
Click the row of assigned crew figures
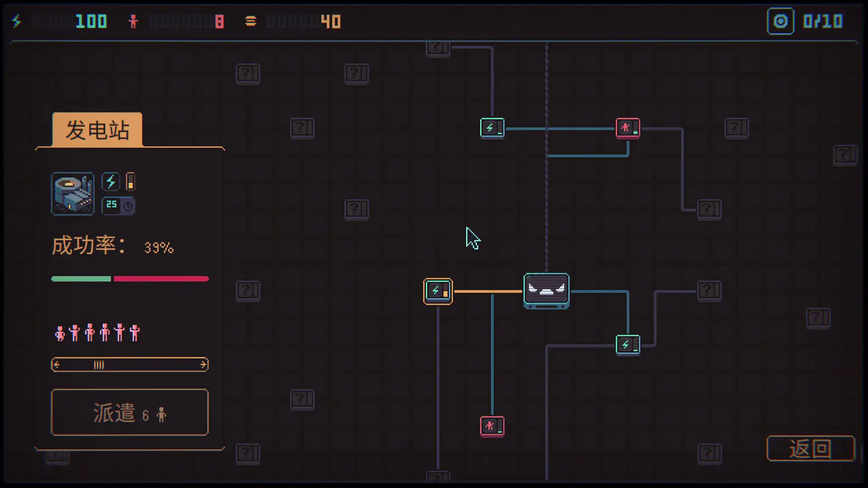tap(97, 333)
